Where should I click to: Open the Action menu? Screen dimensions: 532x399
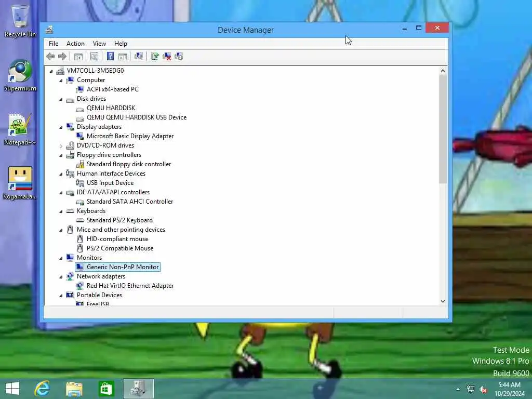(x=75, y=44)
